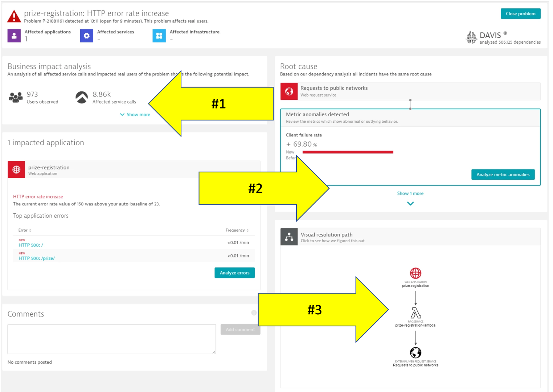Click the DAVIS logo icon

471,37
